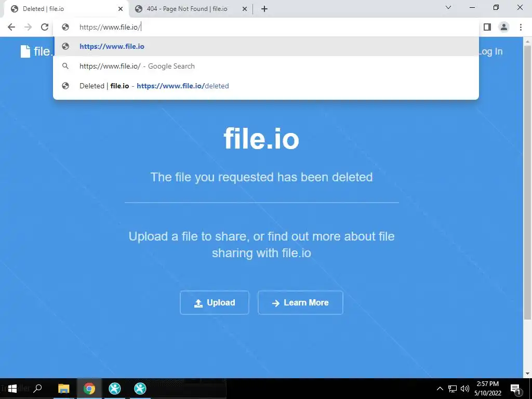Close the 'Deleted | file.io' tab
This screenshot has width=532, height=399.
coord(121,9)
